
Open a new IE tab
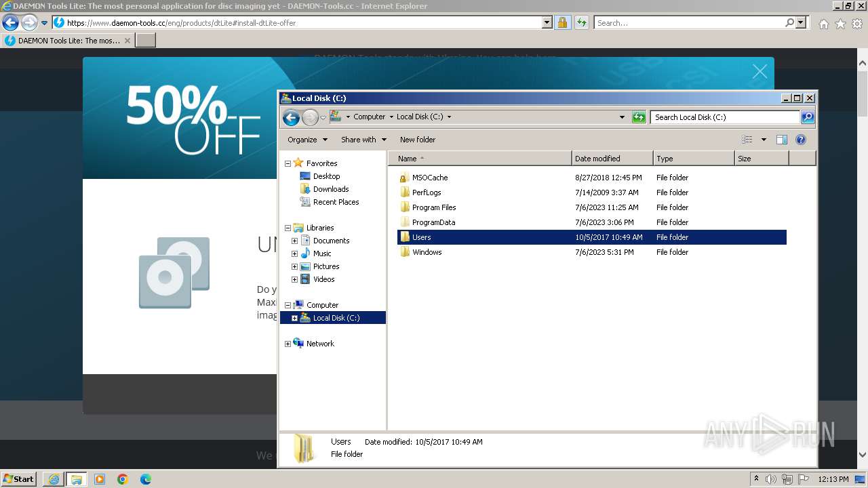pyautogui.click(x=146, y=41)
